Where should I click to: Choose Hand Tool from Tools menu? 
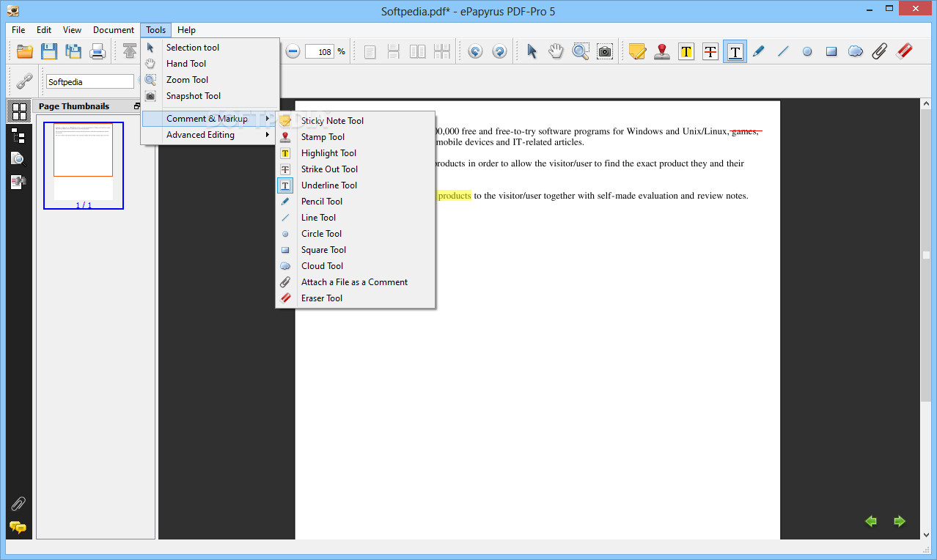point(210,64)
